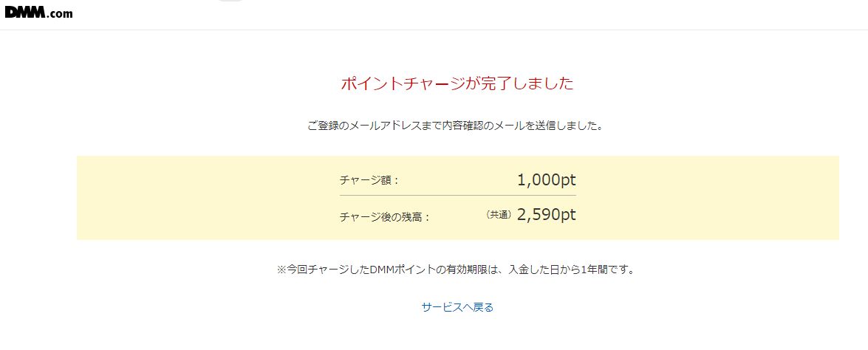Click the 2,590pt balance value

click(x=547, y=215)
